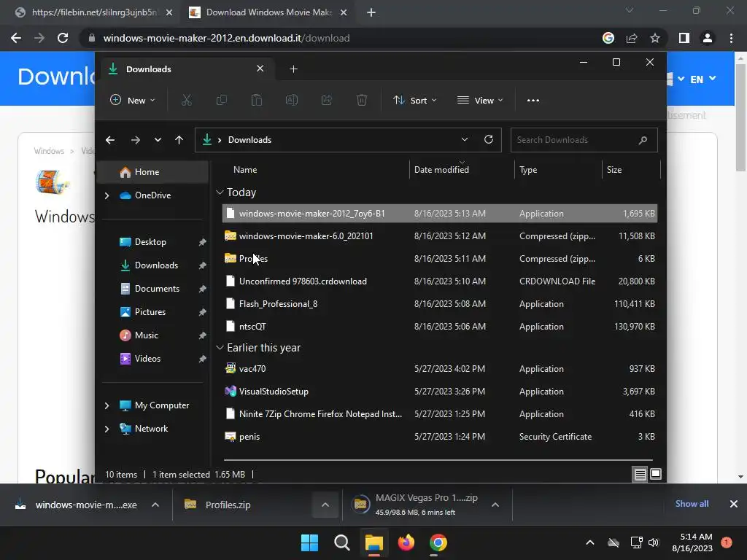Image resolution: width=747 pixels, height=560 pixels.
Task: Open taskbar Search
Action: 341,542
